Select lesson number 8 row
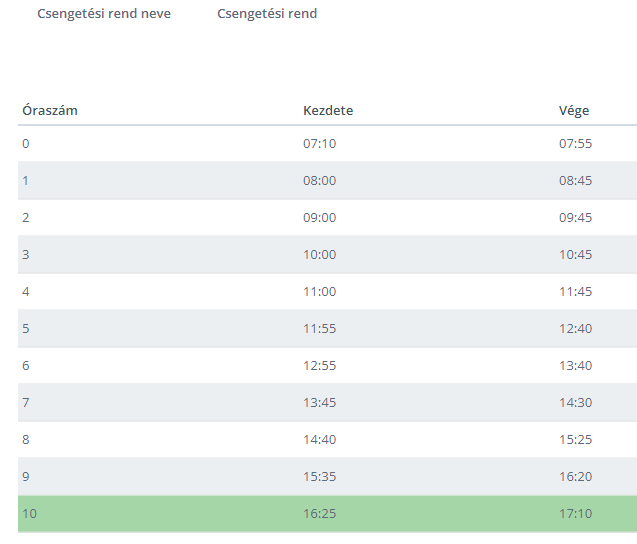The height and width of the screenshot is (544, 637). pos(327,439)
